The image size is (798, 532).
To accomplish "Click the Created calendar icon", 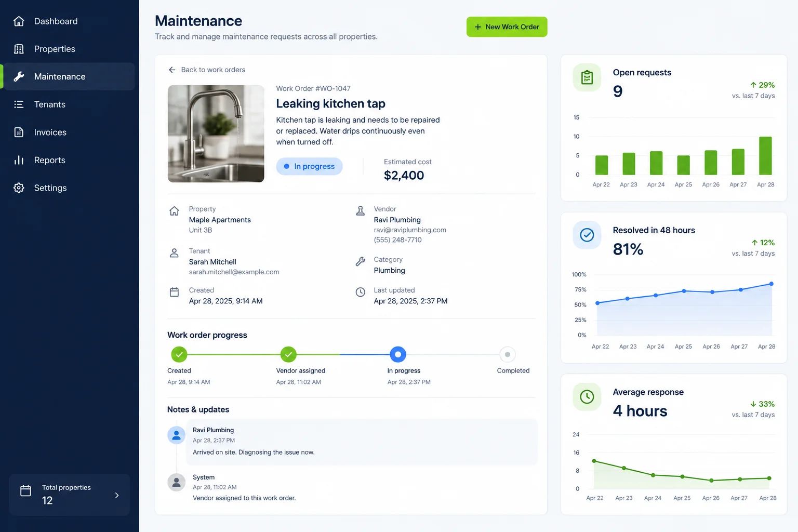I will pyautogui.click(x=175, y=292).
